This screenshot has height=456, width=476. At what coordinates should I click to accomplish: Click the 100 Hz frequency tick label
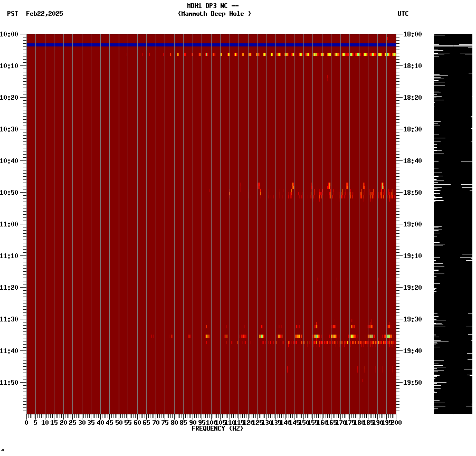(210, 422)
